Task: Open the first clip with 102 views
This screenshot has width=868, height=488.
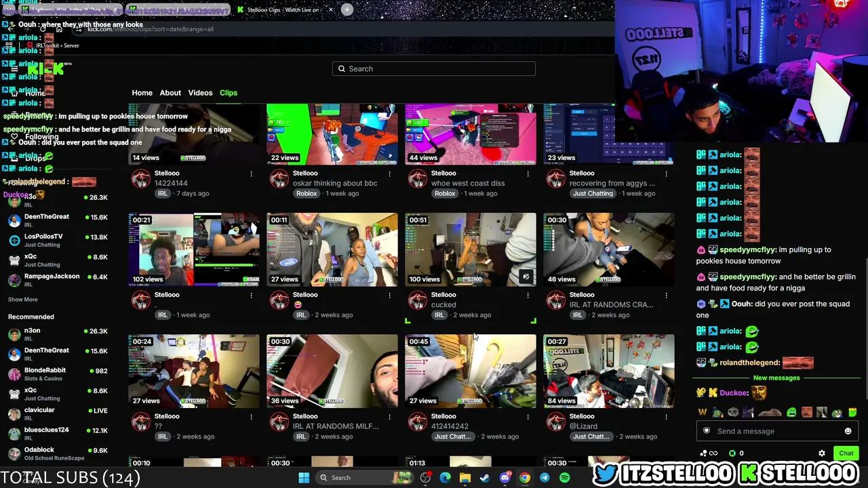Action: click(x=194, y=249)
